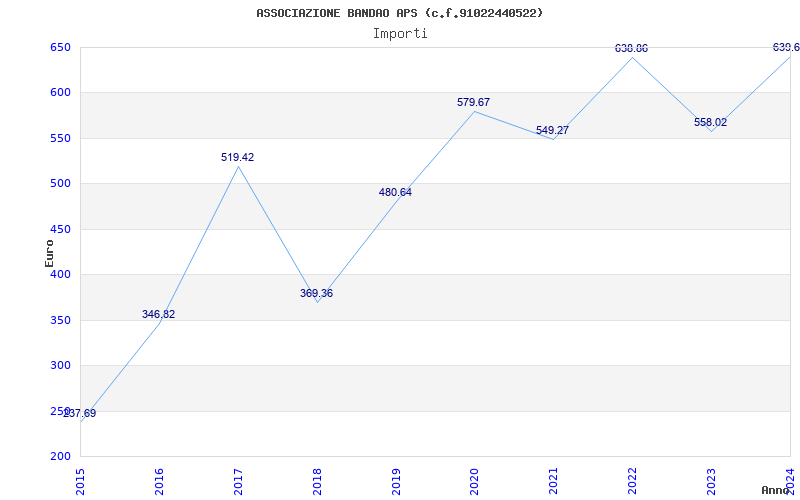
Task: Select the 549.27 data label
Action: [x=553, y=130]
